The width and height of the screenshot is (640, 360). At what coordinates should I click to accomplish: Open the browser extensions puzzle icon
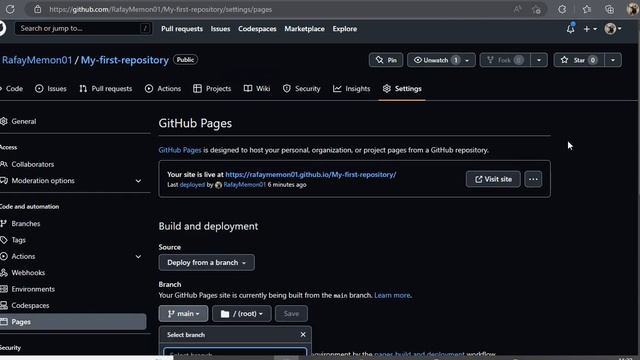click(562, 9)
